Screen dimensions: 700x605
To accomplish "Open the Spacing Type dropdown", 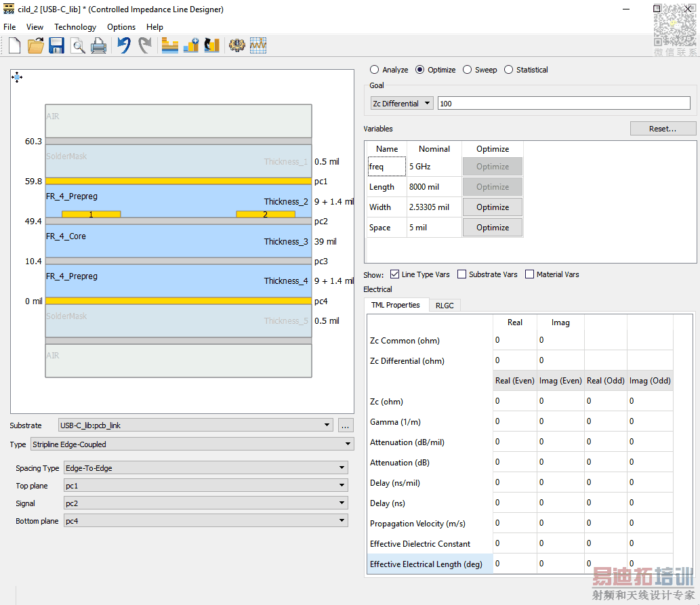I will tap(205, 468).
